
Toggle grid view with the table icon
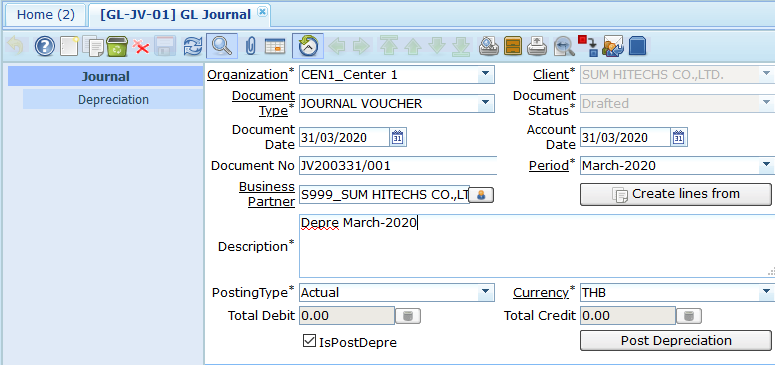click(x=275, y=46)
